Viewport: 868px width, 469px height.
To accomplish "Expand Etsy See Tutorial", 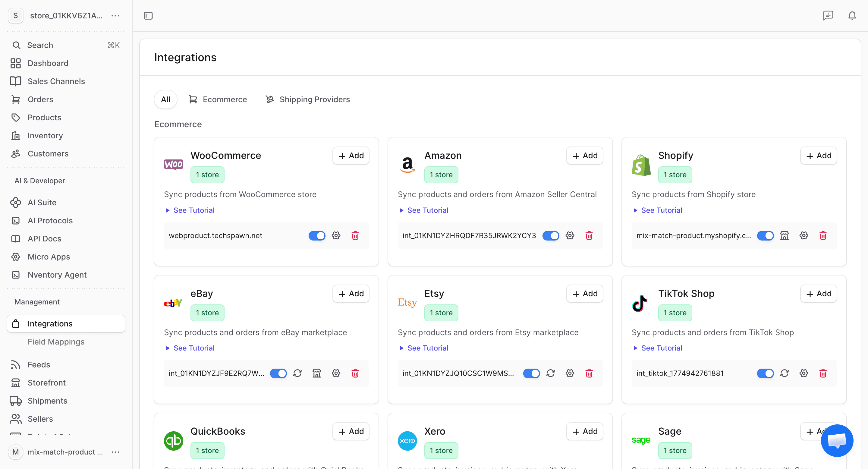I will (x=424, y=348).
